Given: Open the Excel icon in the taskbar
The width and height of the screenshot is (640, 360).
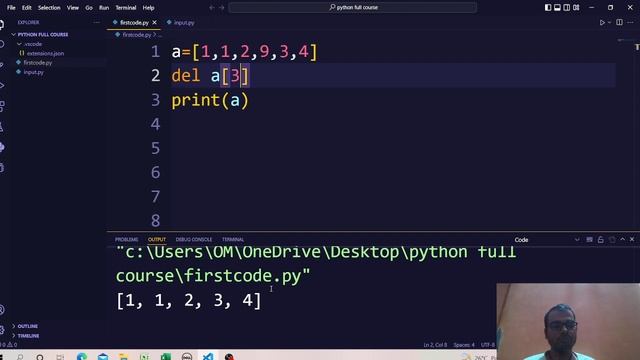Looking at the screenshot, I should (165, 357).
